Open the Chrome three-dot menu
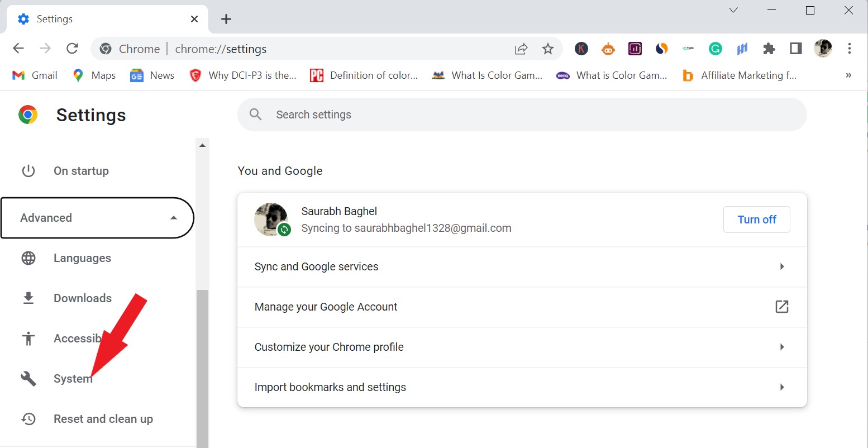The height and width of the screenshot is (448, 868). click(850, 49)
